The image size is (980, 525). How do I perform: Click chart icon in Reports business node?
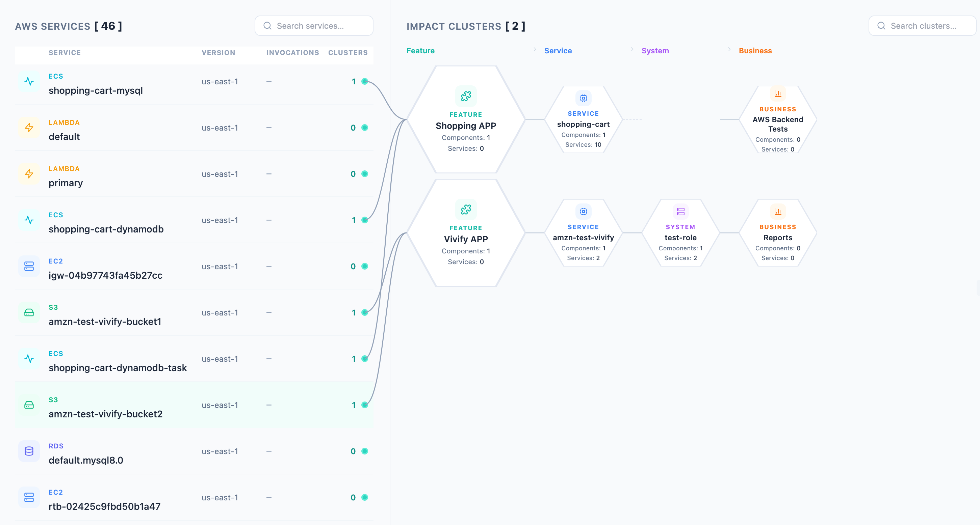[x=777, y=211]
